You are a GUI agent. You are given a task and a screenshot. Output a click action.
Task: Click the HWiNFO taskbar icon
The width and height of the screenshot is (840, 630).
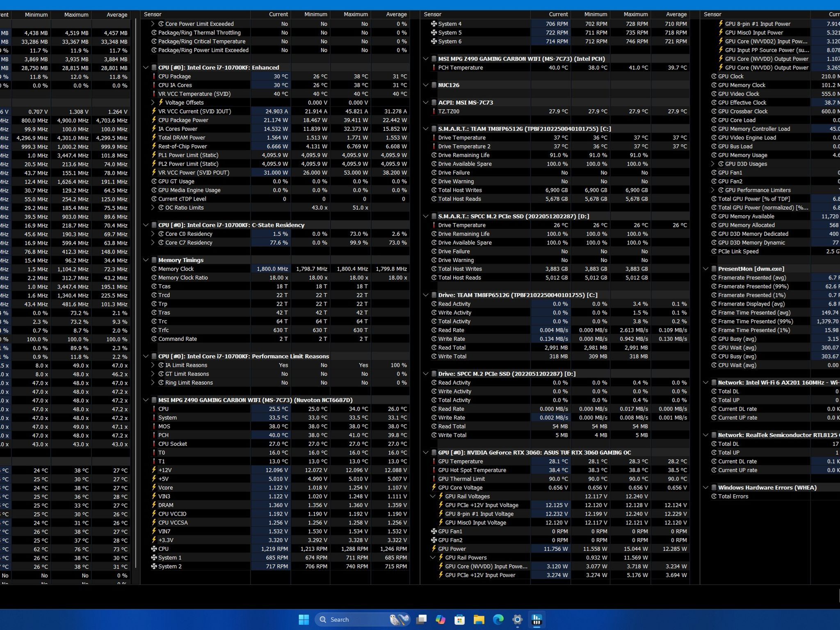tap(536, 619)
